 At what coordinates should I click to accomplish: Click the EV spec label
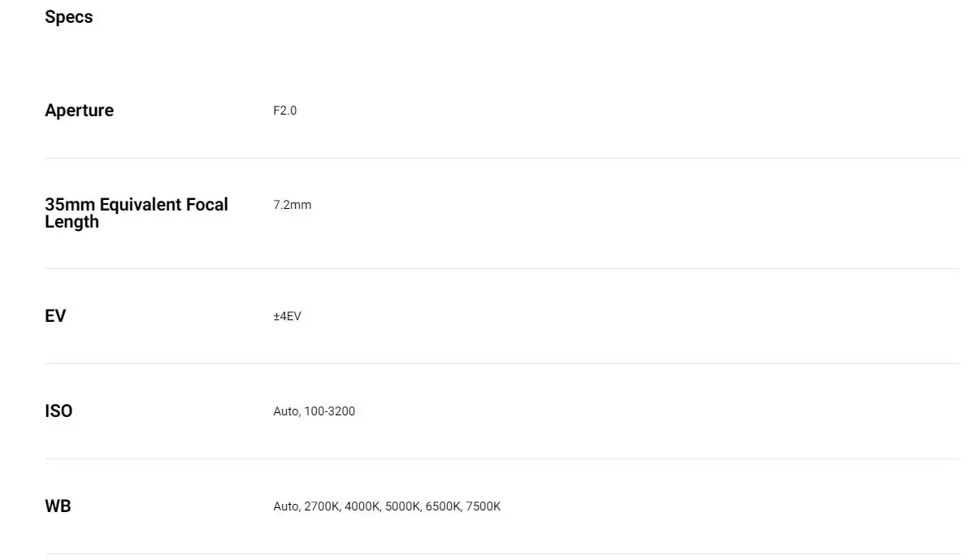[x=55, y=316]
